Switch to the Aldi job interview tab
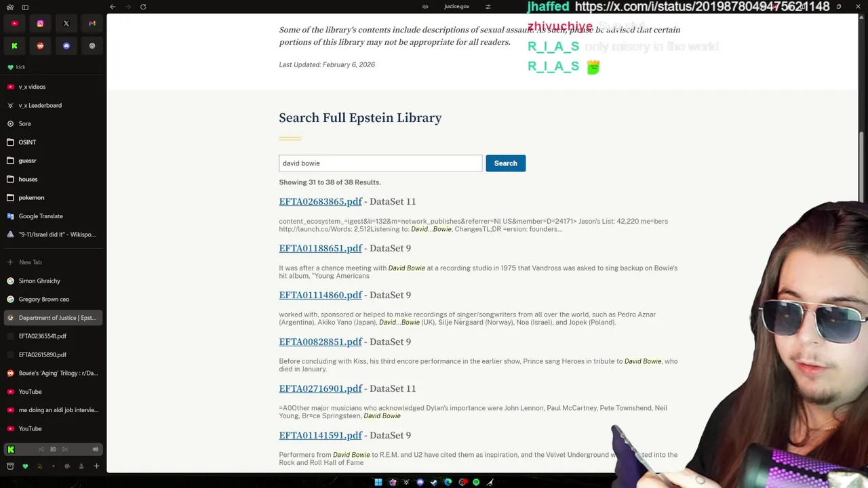This screenshot has width=868, height=488. 53,410
